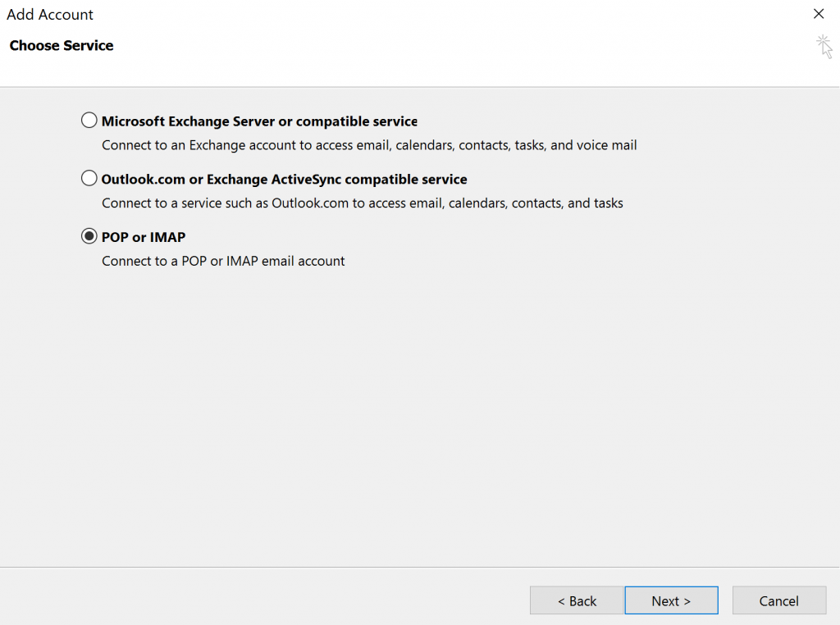
Task: Select the Microsoft Exchange Server radio button
Action: pos(89,120)
